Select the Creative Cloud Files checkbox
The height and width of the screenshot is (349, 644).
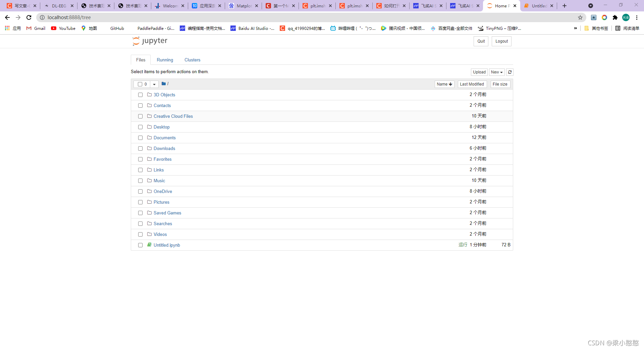(140, 116)
